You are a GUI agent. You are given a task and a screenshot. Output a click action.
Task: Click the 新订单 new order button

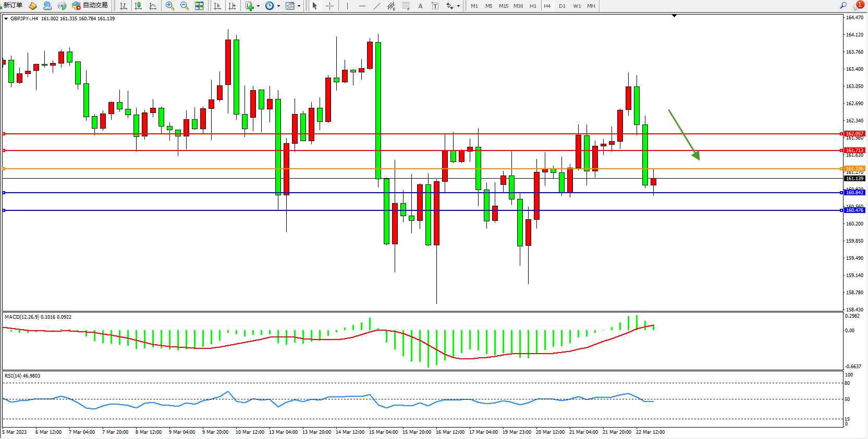13,5
